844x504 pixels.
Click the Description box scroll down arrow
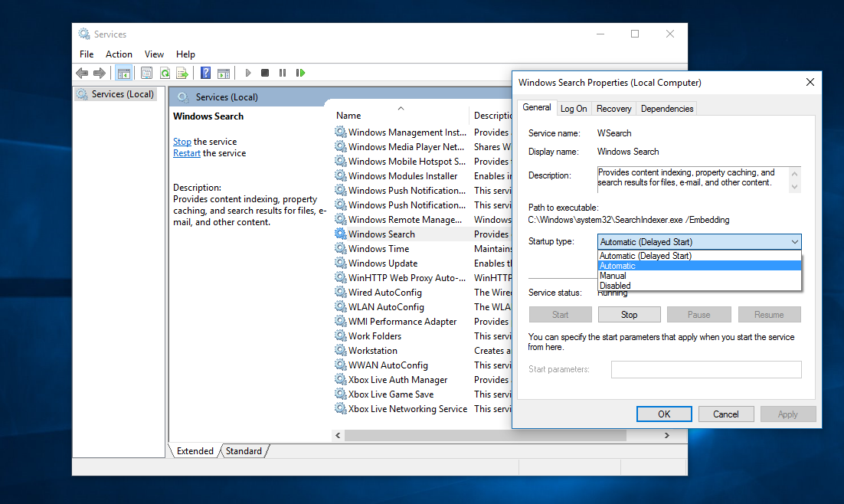click(x=794, y=188)
